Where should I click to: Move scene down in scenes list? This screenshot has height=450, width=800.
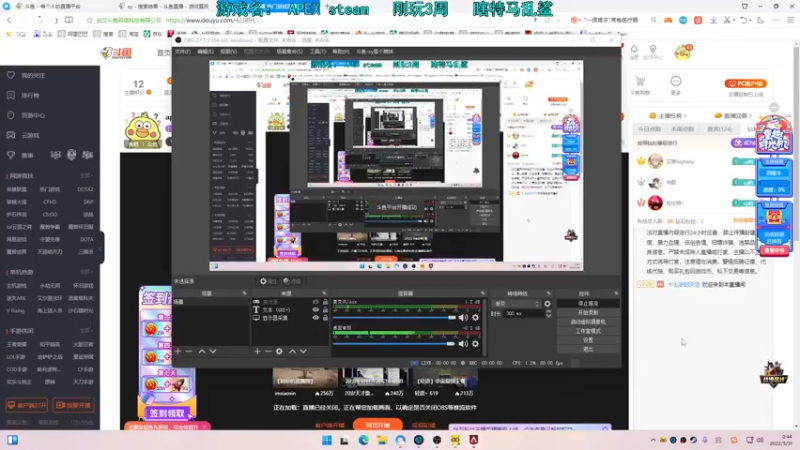point(213,352)
